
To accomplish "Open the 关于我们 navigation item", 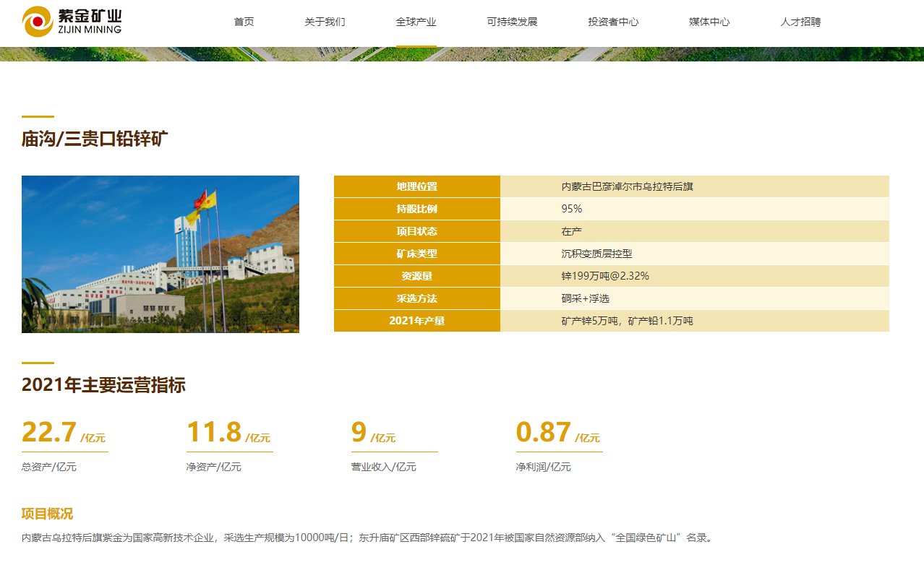I will tap(325, 22).
